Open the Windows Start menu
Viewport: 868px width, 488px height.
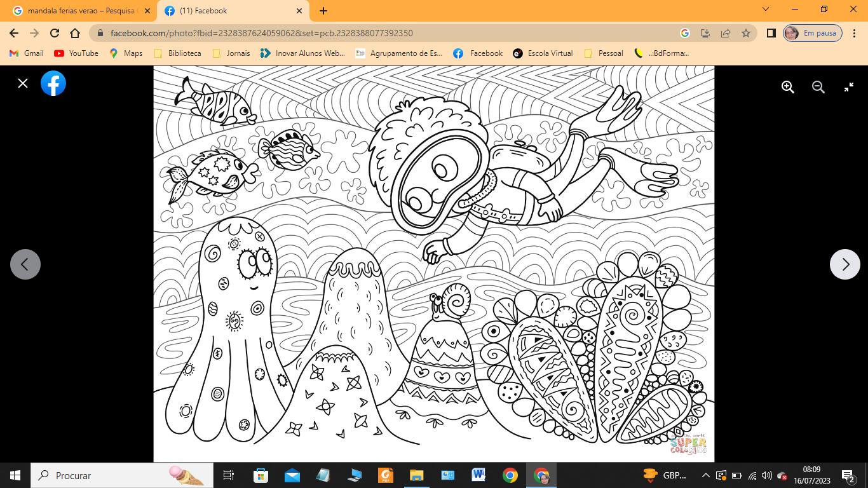[15, 475]
